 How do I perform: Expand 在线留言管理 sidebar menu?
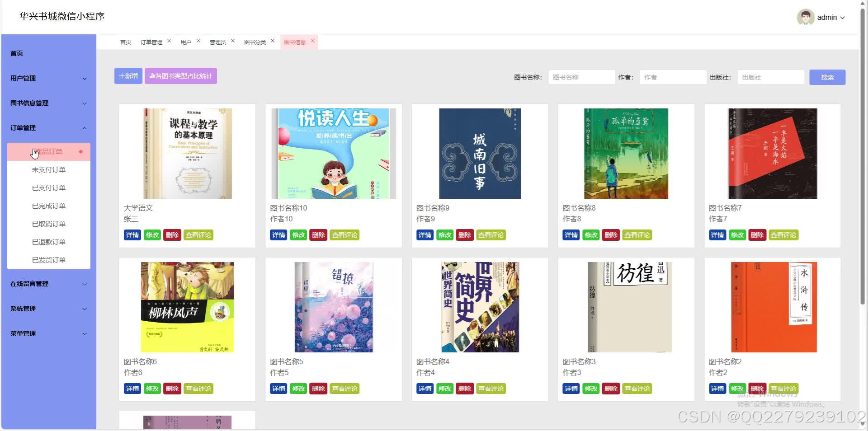coord(48,284)
